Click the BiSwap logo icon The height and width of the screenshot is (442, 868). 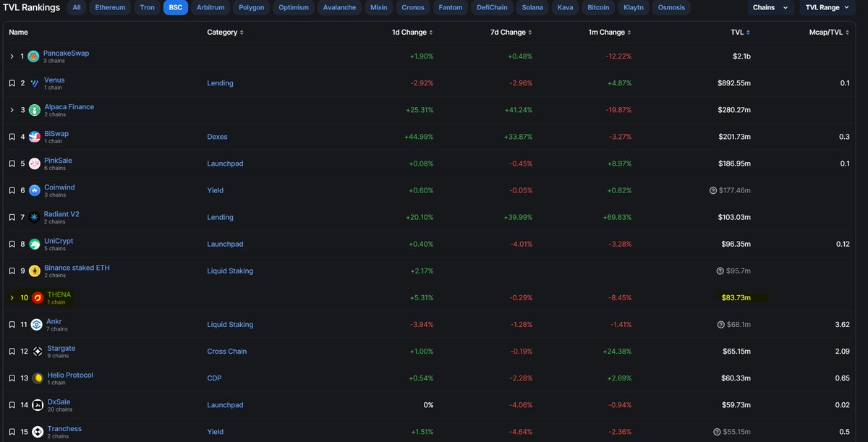click(x=35, y=137)
